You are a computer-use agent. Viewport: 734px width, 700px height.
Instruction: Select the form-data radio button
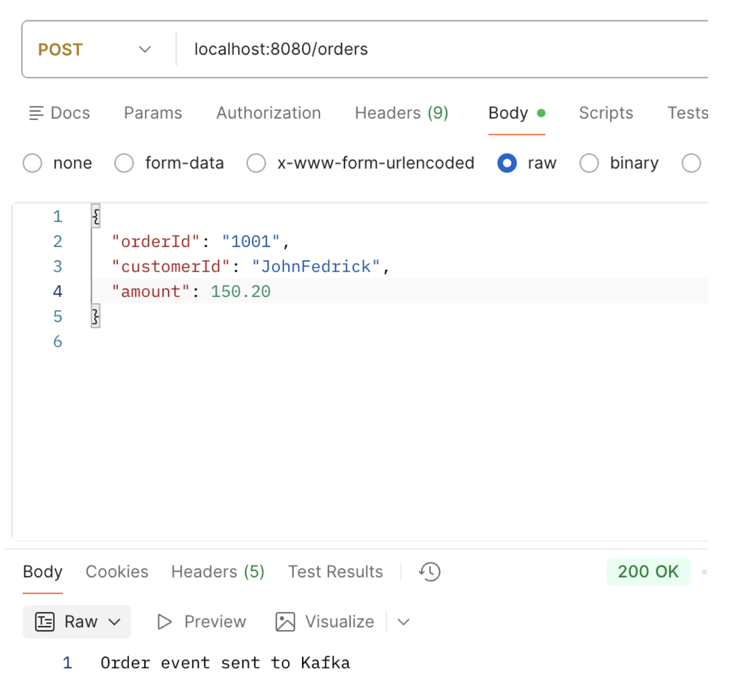(x=123, y=163)
